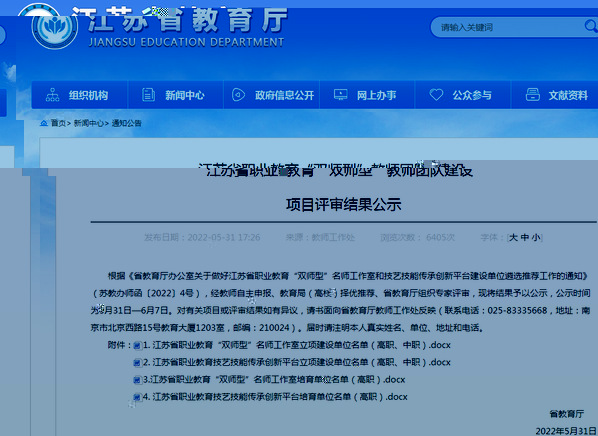598x436 pixels.
Task: Click the Jiangsu Education Department logo emblem
Action: pos(55,27)
